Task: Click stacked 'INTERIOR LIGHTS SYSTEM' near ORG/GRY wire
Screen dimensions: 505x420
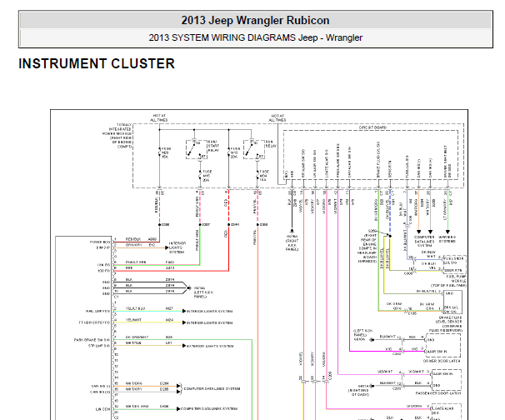Action: 177,247
